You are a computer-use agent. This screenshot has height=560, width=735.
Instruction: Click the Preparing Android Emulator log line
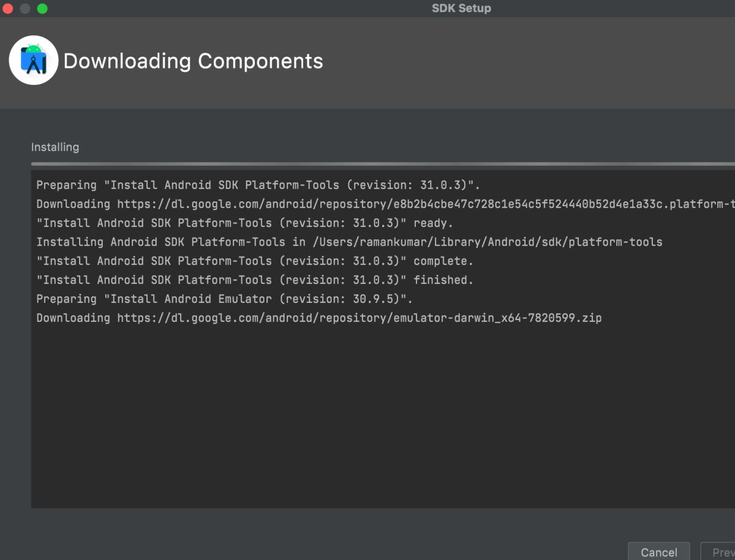point(224,299)
